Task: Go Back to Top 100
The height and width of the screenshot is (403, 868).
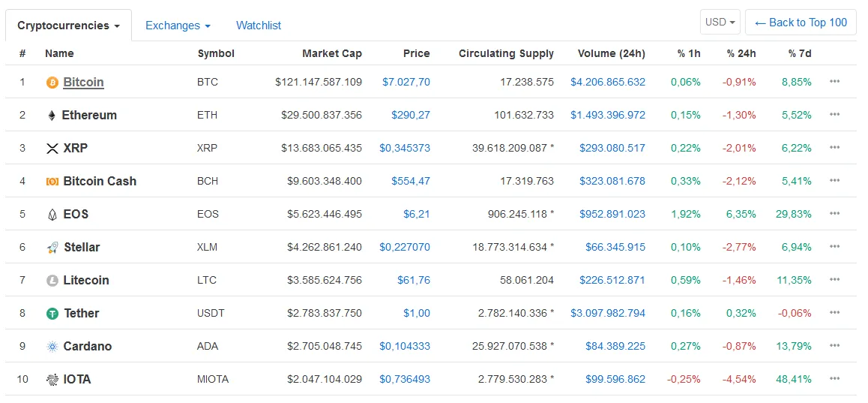Action: [801, 23]
